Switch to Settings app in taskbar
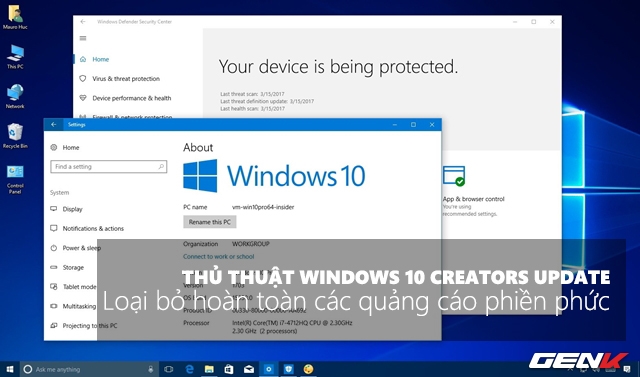Image resolution: width=640 pixels, height=377 pixels. point(269,369)
